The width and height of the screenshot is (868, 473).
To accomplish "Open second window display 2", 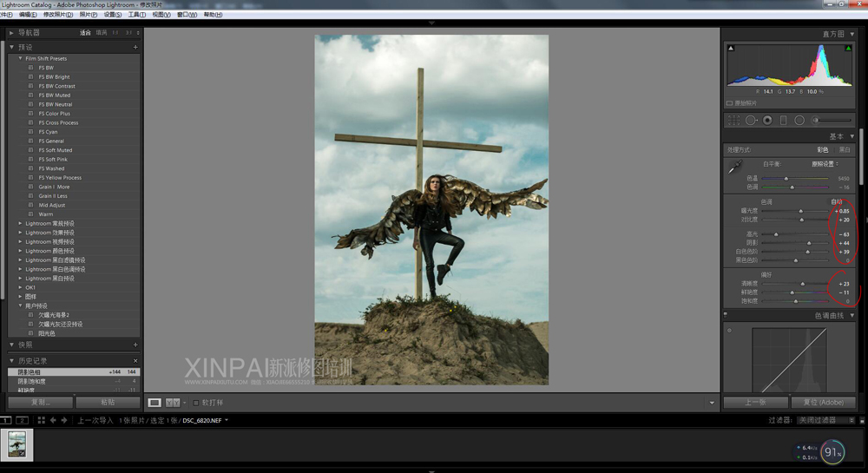I will (23, 420).
